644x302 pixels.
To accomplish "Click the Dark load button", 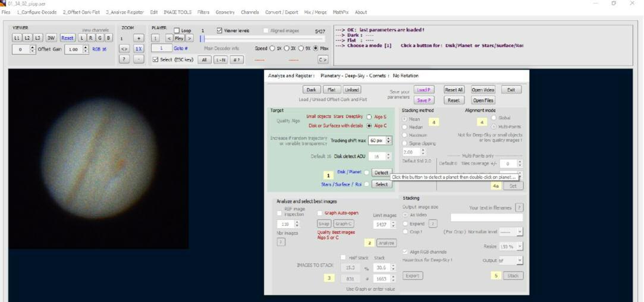I will (x=312, y=90).
